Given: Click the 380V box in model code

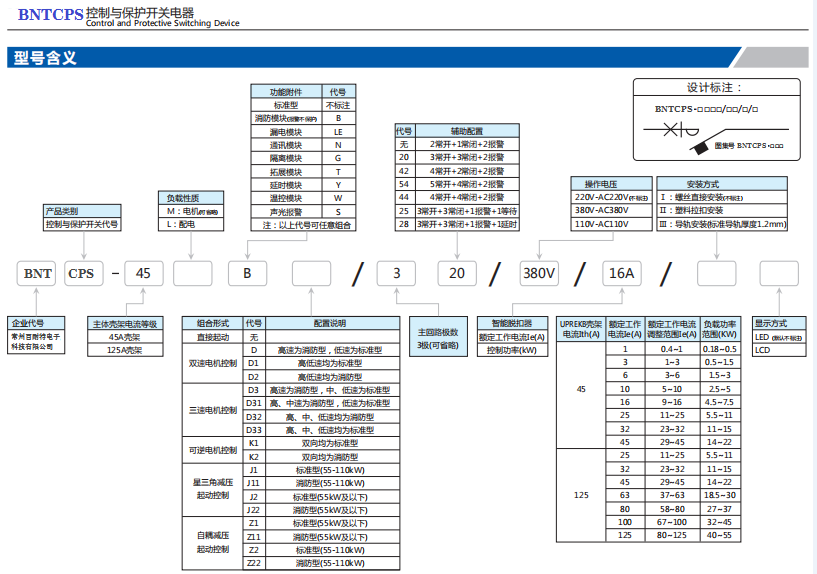Looking at the screenshot, I should tap(545, 273).
